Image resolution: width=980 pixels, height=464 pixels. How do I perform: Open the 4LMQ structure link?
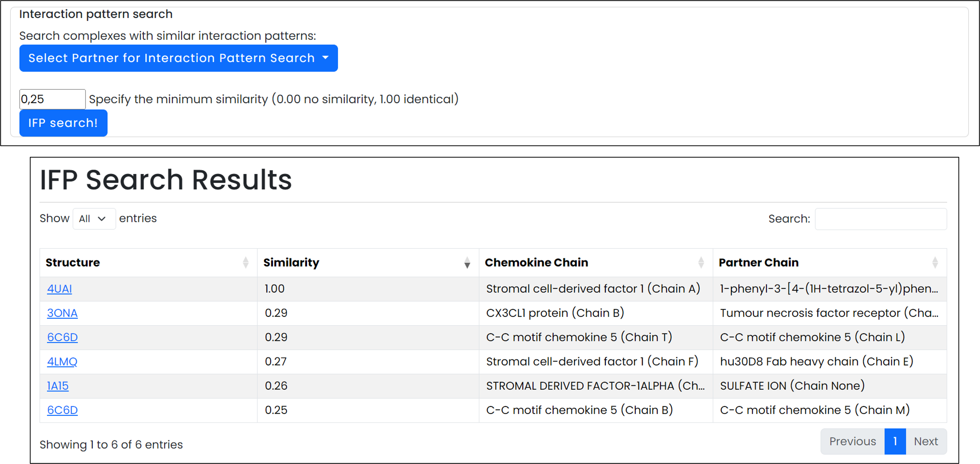(x=62, y=362)
